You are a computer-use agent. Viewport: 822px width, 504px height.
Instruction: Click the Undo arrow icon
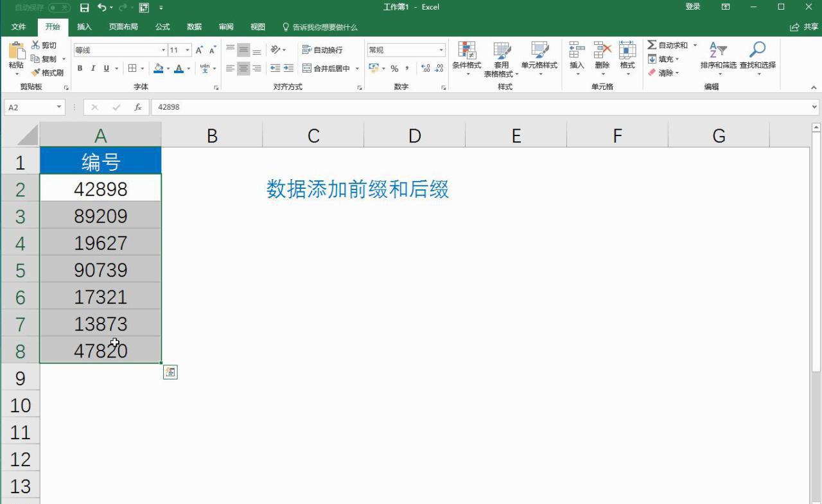101,8
